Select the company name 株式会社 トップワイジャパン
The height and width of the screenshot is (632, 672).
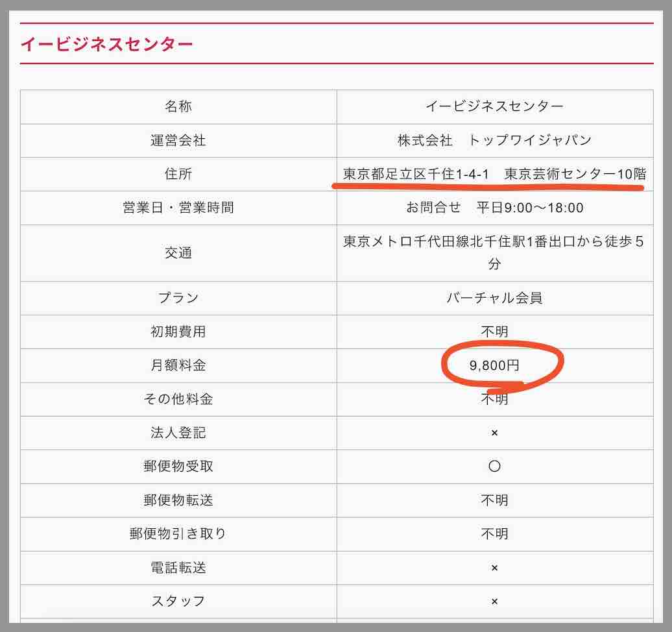(x=494, y=140)
